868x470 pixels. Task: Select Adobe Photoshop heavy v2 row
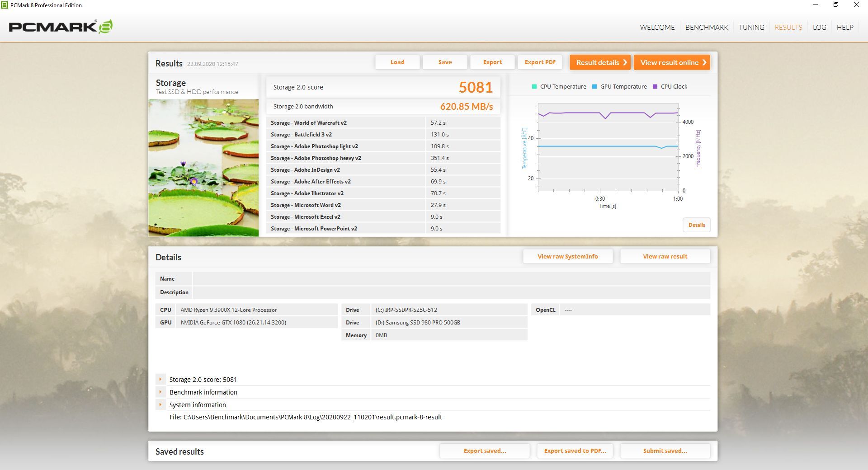click(383, 158)
